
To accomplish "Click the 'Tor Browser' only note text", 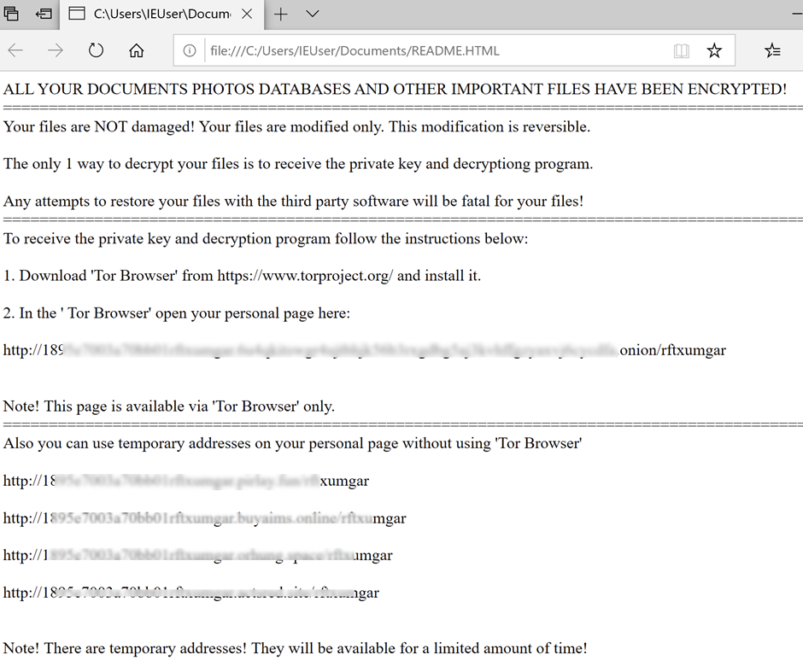I will coord(169,406).
